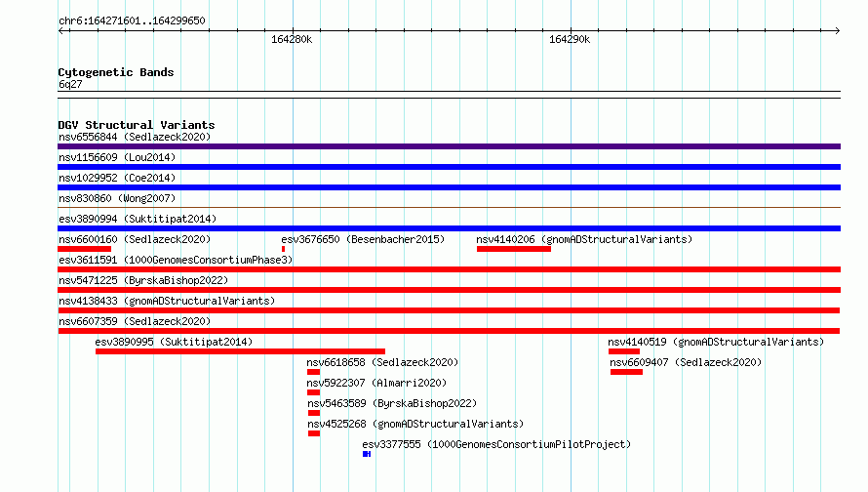868x492 pixels.
Task: Click the small red nsv4525268 bar
Action: [314, 433]
